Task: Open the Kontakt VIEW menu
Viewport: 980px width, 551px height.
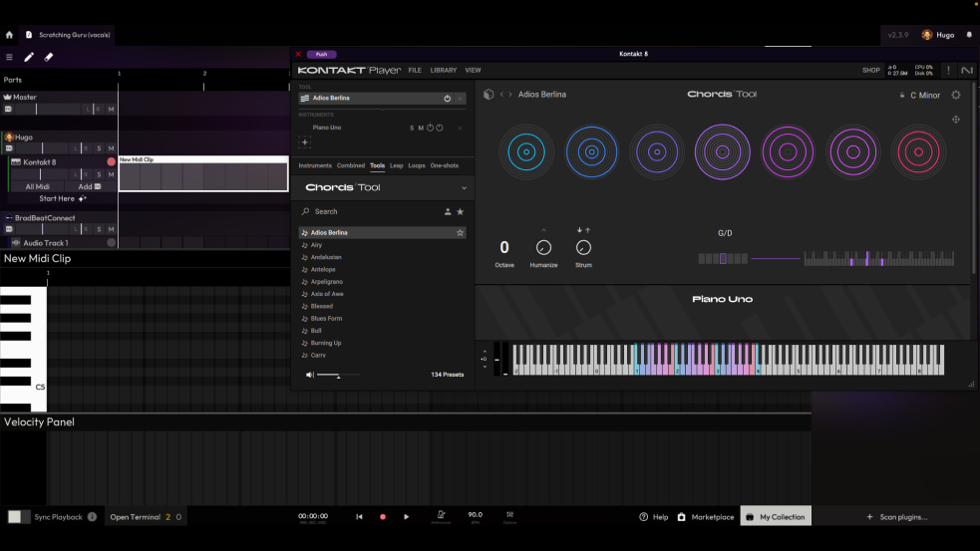Action: pyautogui.click(x=474, y=70)
